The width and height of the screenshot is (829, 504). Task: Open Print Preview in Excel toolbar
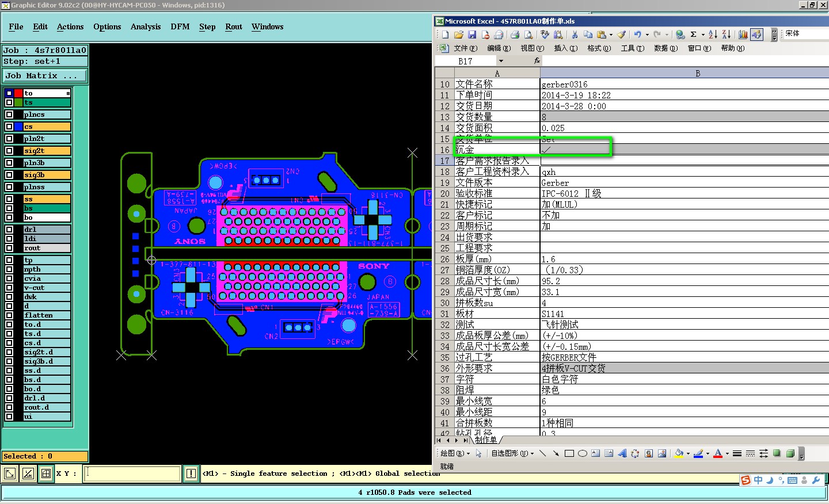[528, 35]
